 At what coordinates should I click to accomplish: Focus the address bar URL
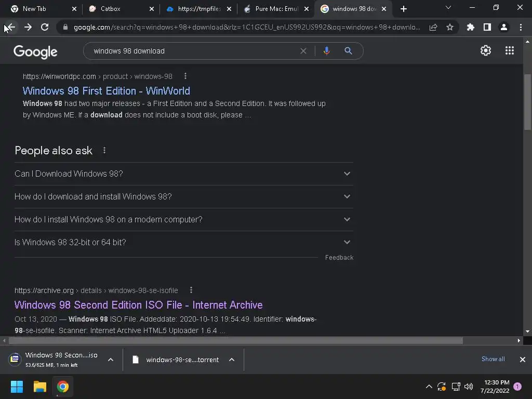click(x=247, y=28)
